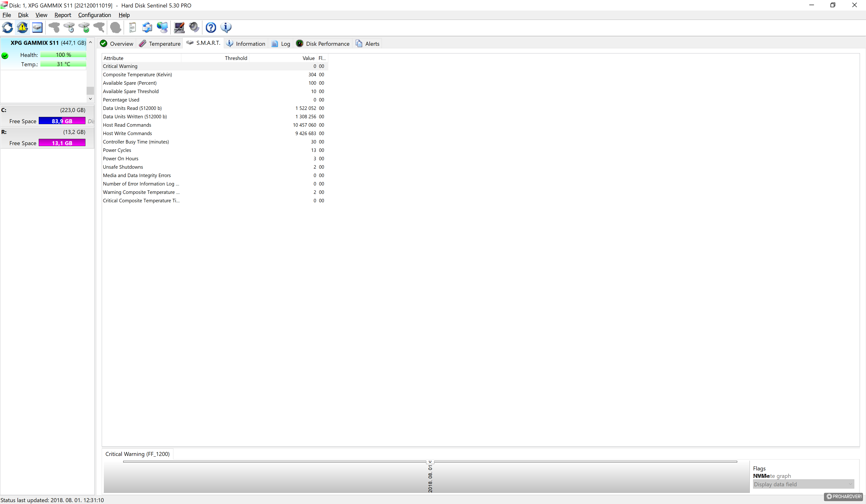Open the Disk menu
Image resolution: width=866 pixels, height=504 pixels.
(23, 15)
